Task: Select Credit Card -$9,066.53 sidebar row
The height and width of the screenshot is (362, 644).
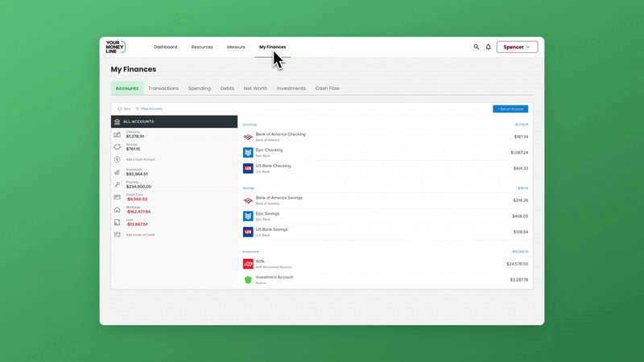Action: 174,197
